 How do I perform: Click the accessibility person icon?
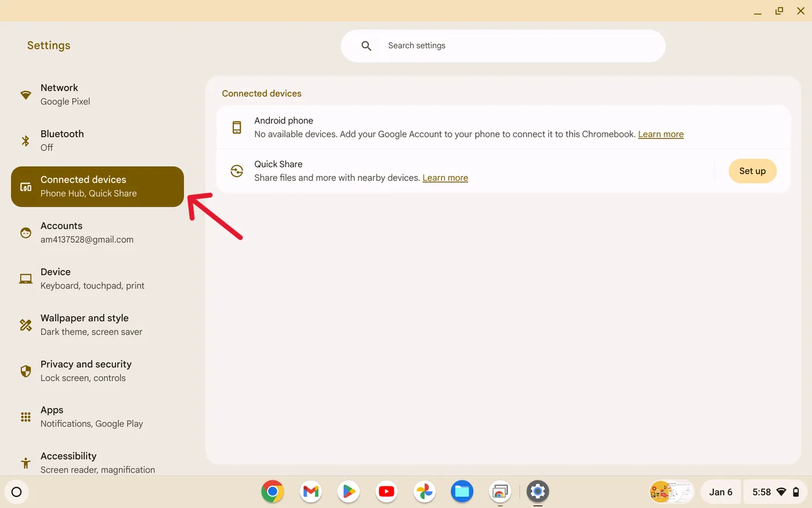pyautogui.click(x=26, y=463)
